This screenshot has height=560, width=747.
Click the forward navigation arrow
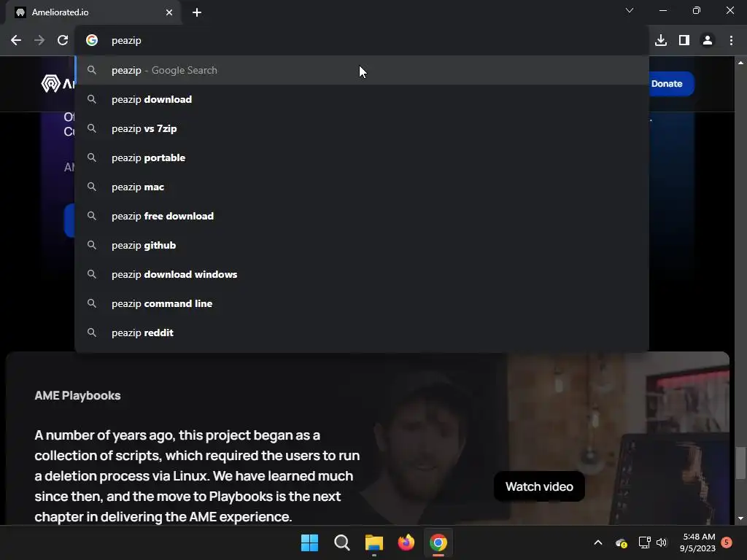tap(39, 41)
